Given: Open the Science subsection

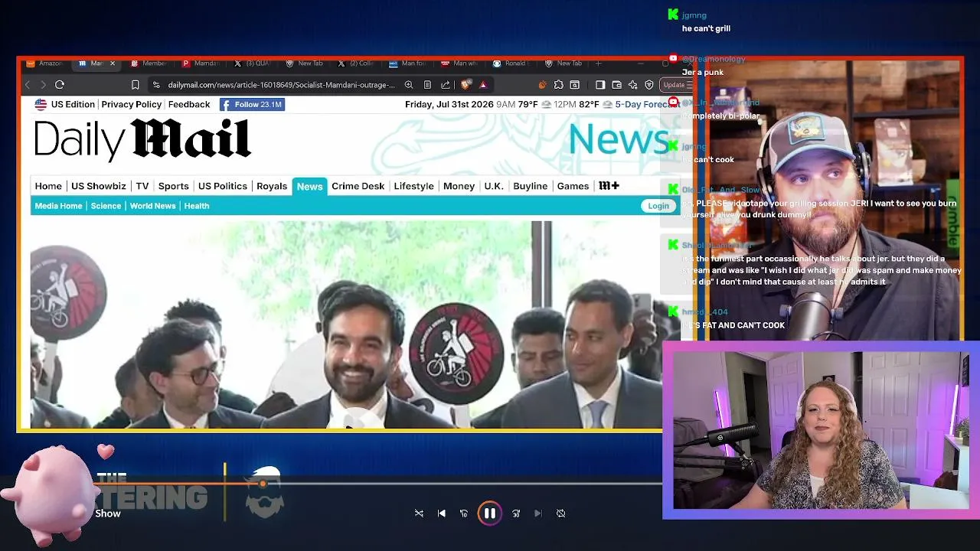Looking at the screenshot, I should point(106,206).
